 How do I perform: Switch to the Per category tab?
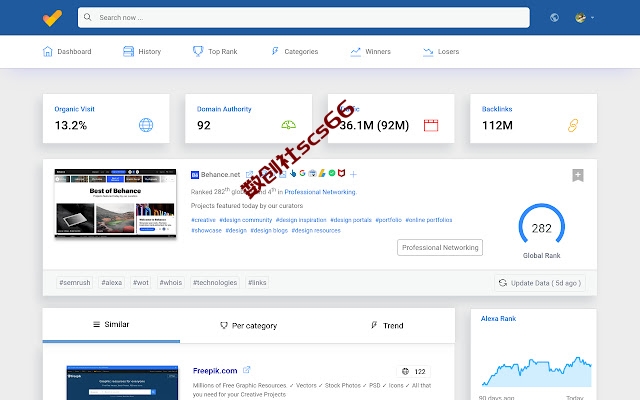coord(249,325)
